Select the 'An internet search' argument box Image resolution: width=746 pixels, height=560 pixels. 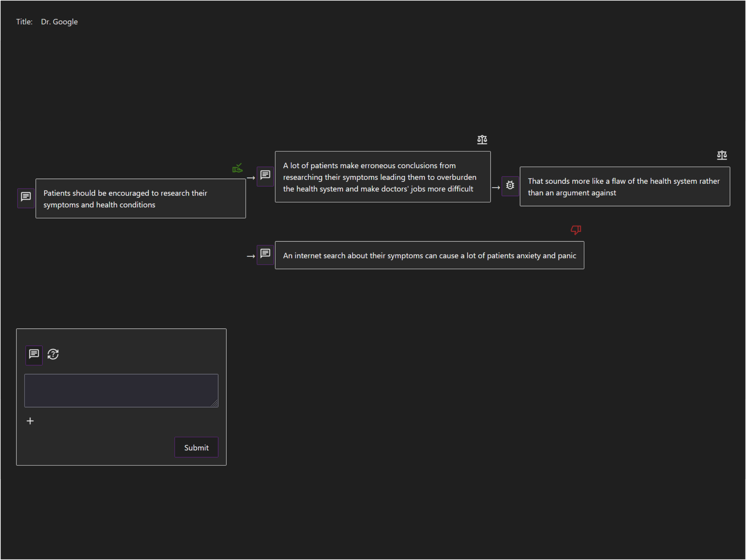[429, 255]
